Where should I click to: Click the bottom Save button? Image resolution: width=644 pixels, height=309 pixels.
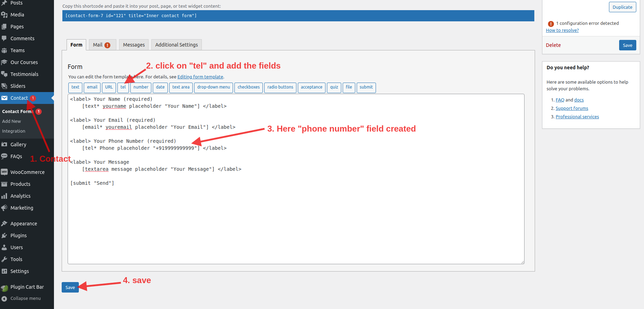[70, 287]
